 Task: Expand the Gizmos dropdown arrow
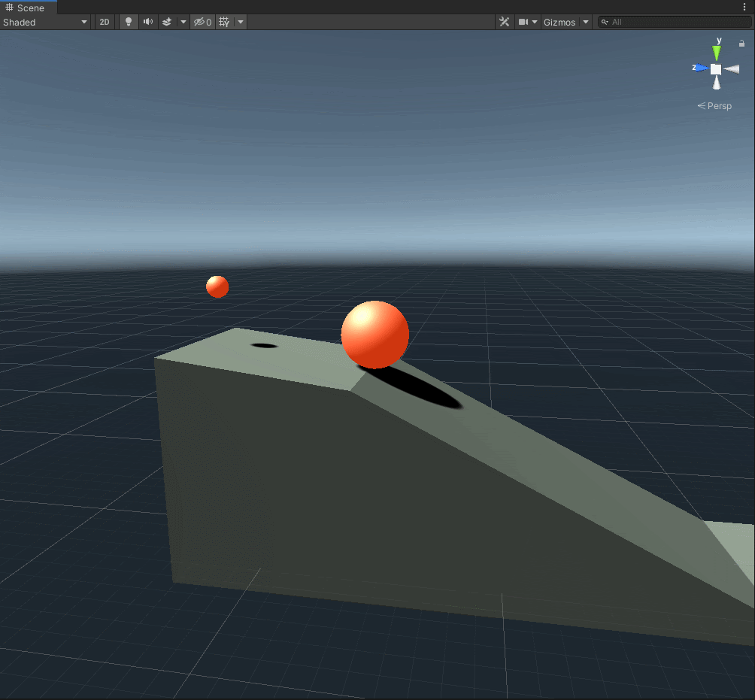click(x=586, y=22)
